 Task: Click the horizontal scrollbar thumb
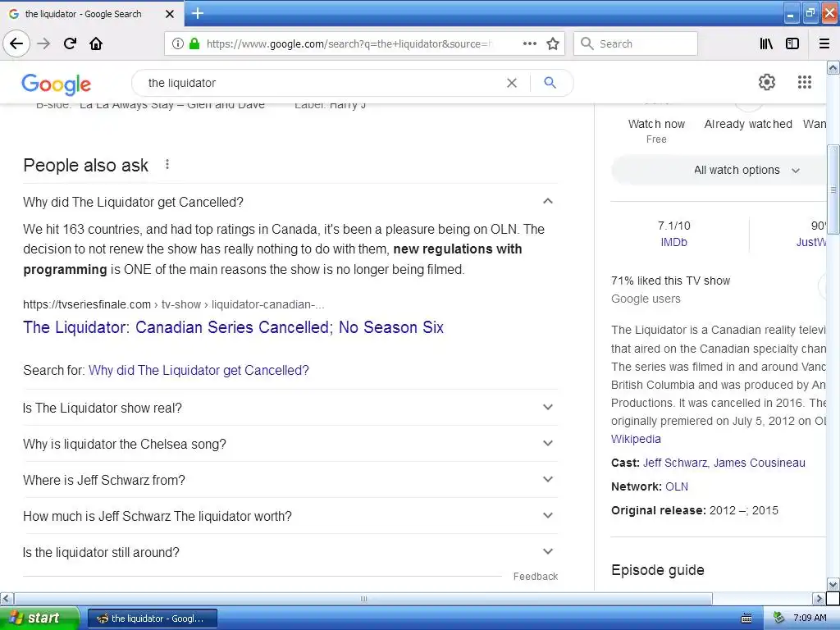pyautogui.click(x=363, y=598)
